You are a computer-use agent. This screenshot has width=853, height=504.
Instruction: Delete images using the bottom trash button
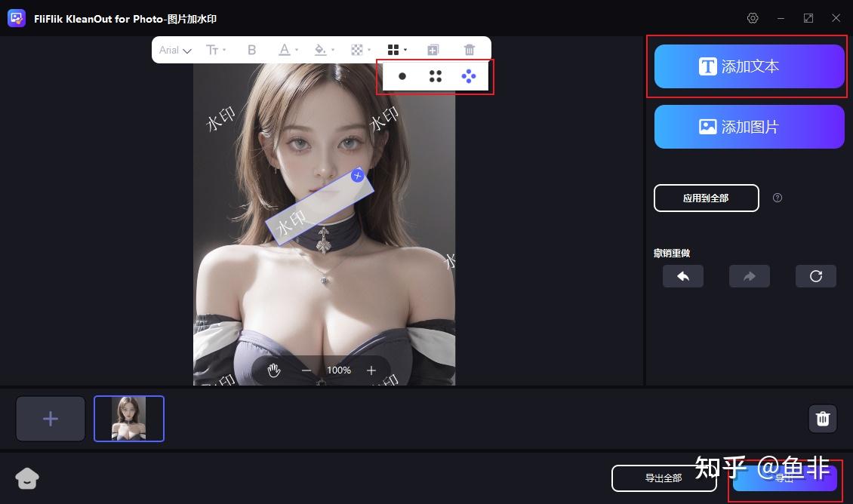823,419
